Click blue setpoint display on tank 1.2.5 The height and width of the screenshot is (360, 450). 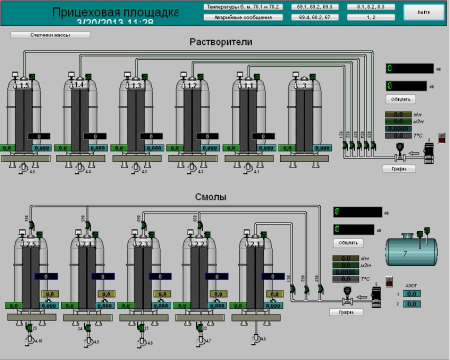[46, 276]
